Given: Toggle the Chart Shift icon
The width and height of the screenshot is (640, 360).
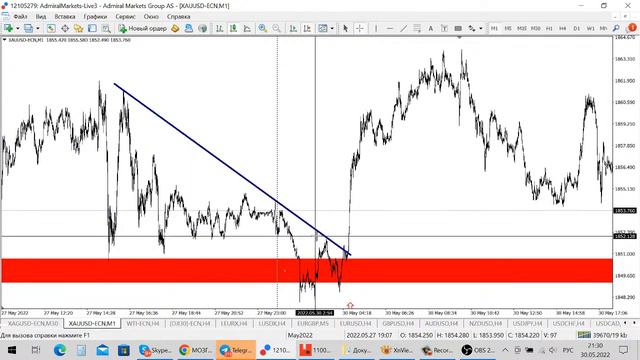Looking at the screenshot, I should click(307, 28).
